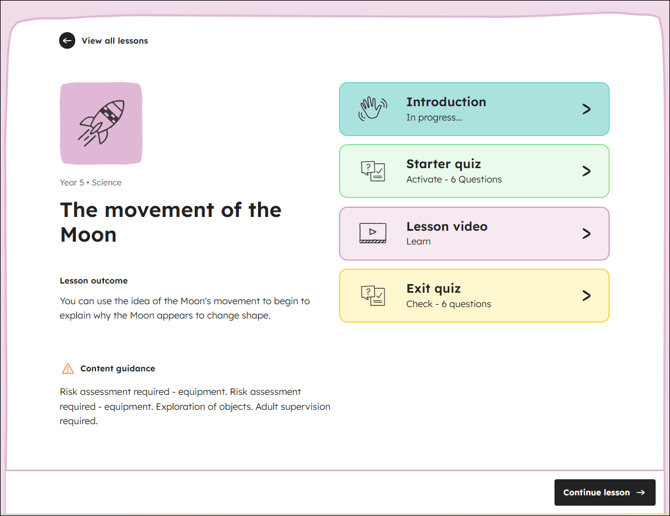
Task: Click the Lesson outcome heading
Action: coord(94,281)
